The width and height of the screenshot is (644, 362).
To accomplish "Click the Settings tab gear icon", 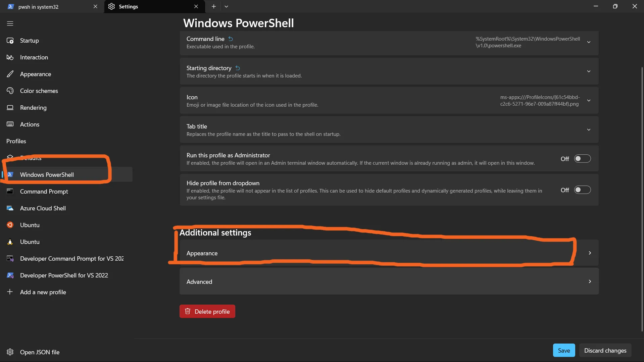I will (111, 6).
